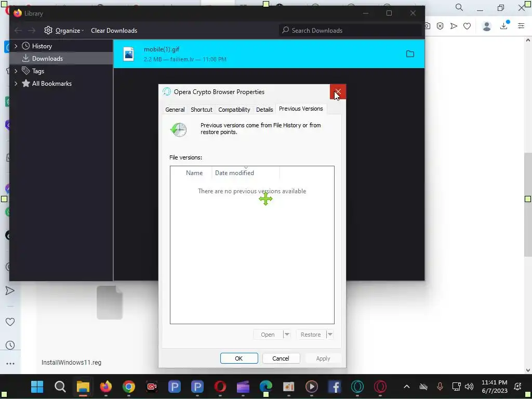Open history clock in Opera sidebar
The image size is (532, 399).
tap(10, 345)
